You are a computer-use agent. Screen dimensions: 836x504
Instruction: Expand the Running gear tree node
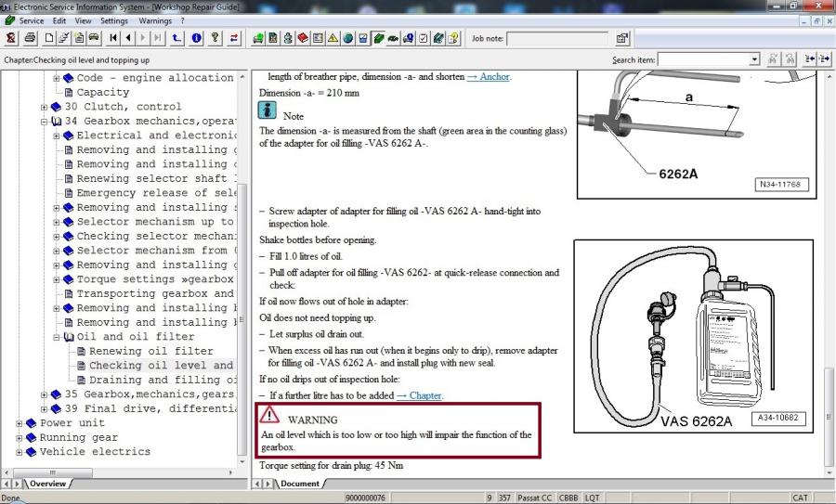(20, 438)
